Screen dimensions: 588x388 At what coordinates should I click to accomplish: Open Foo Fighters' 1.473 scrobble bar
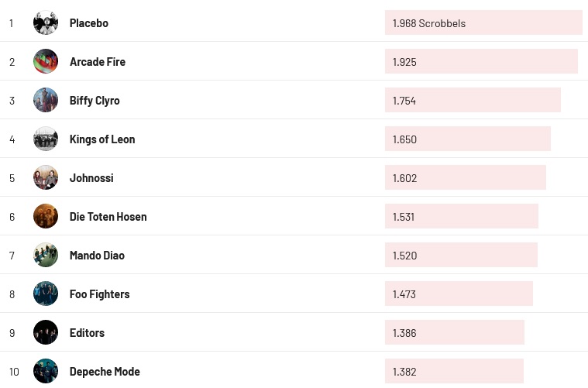(x=459, y=294)
